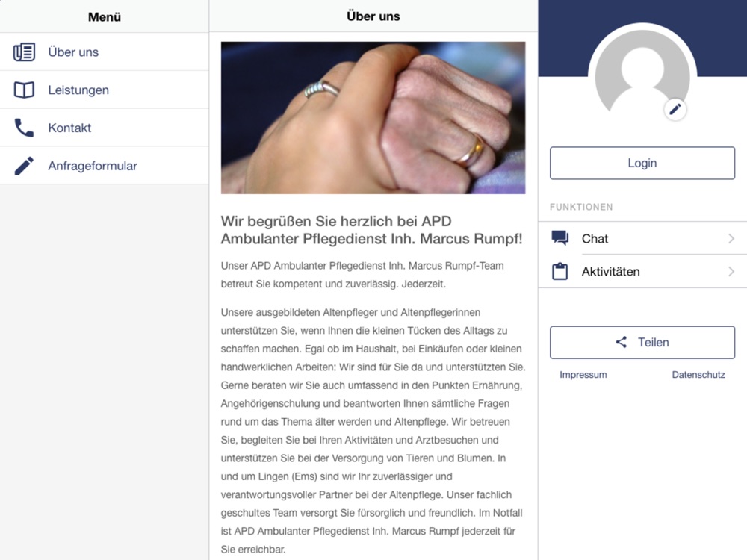Click the gray profile avatar placeholder
The image size is (747, 560).
point(642,76)
